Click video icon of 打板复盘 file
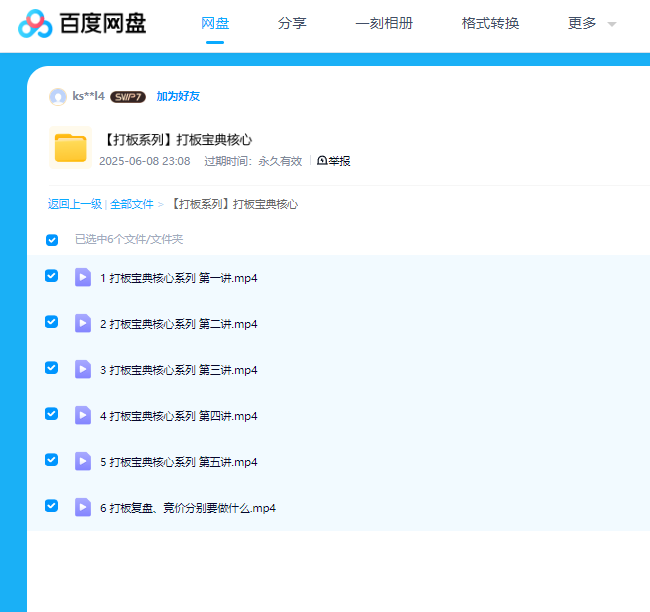Viewport: 650px width, 612px height. (83, 507)
